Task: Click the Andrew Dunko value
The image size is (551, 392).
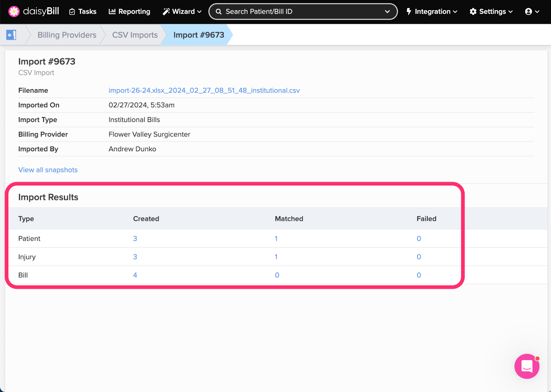Action: [x=132, y=149]
